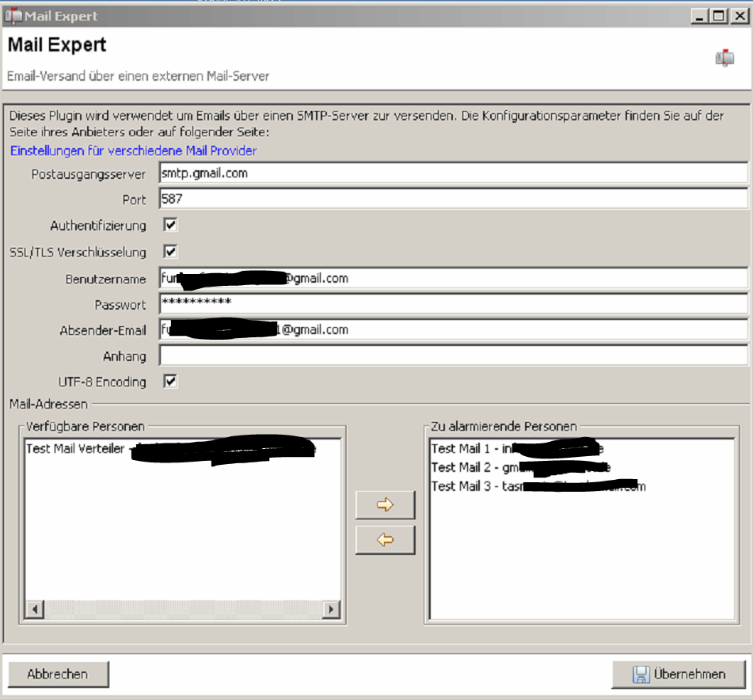The image size is (753, 700).
Task: Click right scroll arrow of Verfügbare Personen list
Action: [x=332, y=611]
